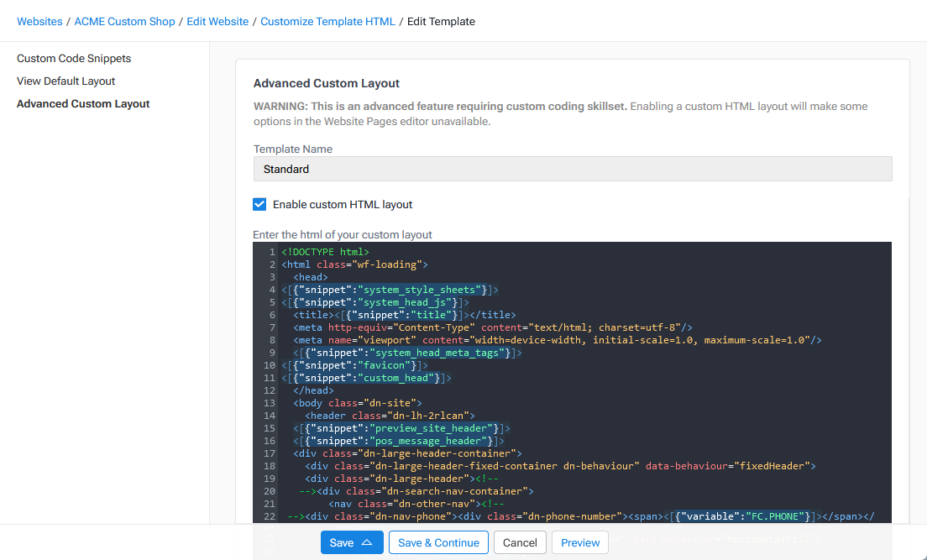Click the system_style_sheets snippet line
Viewport: 927px width, 560px height.
pyautogui.click(x=390, y=290)
